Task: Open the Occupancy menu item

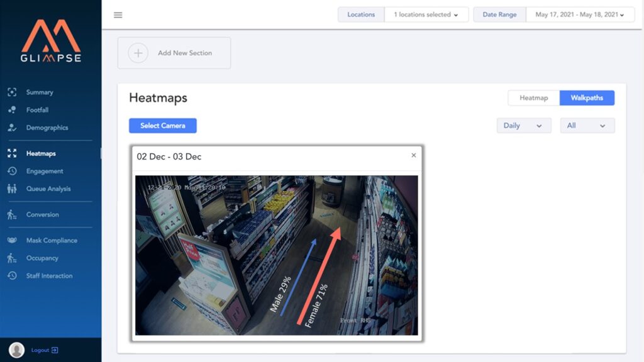Action: [x=42, y=258]
